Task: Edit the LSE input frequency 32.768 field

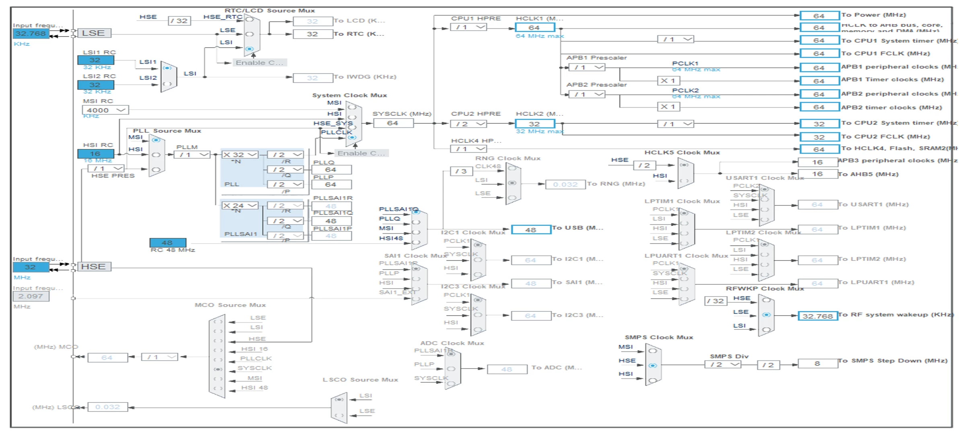Action: (x=31, y=33)
